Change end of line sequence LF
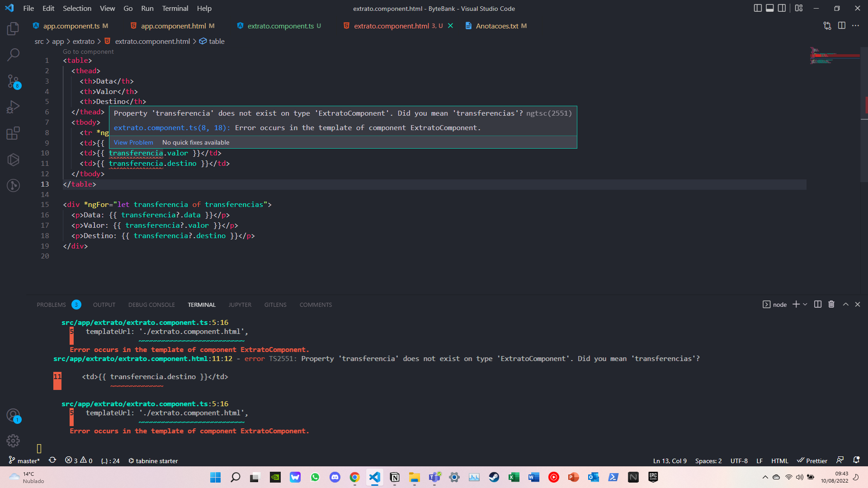This screenshot has height=488, width=868. (x=759, y=460)
